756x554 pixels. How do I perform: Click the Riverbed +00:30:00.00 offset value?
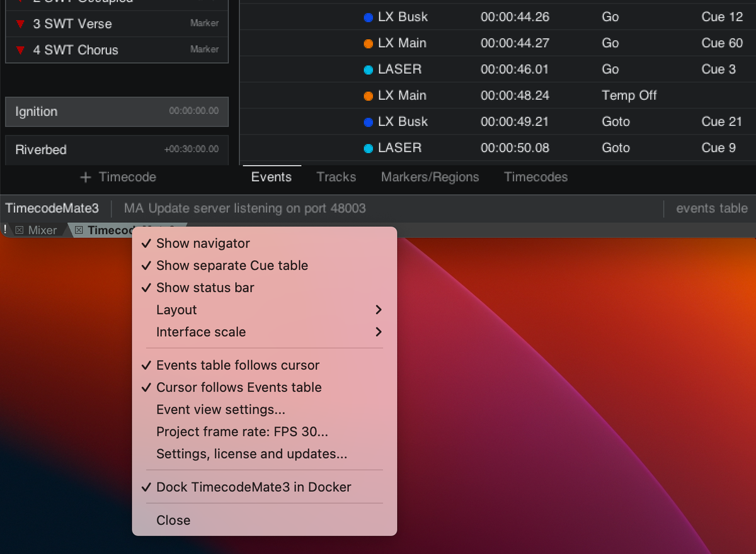tap(192, 149)
